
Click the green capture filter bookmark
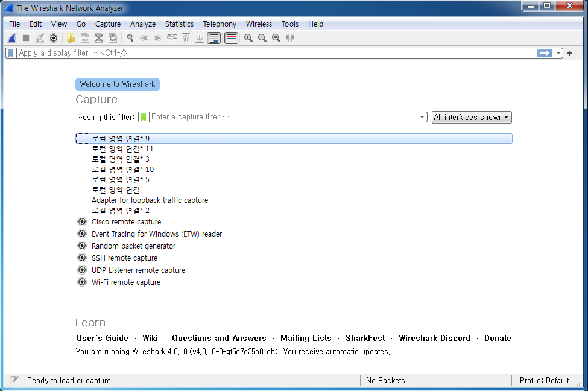(x=144, y=117)
